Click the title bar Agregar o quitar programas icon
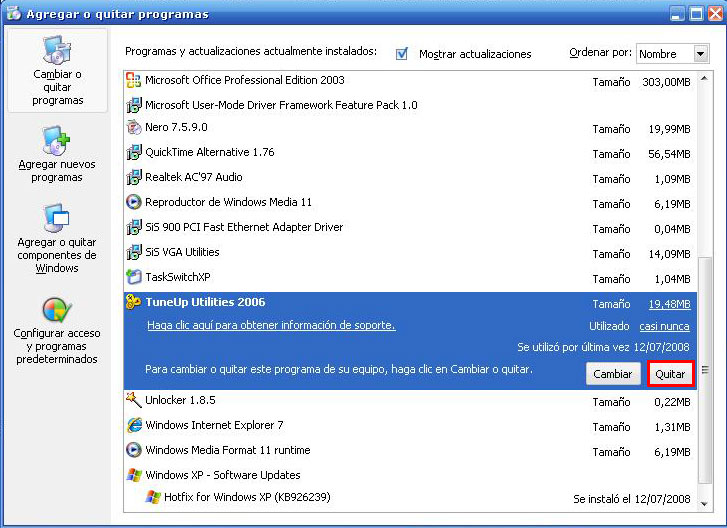The image size is (727, 528). point(14,13)
